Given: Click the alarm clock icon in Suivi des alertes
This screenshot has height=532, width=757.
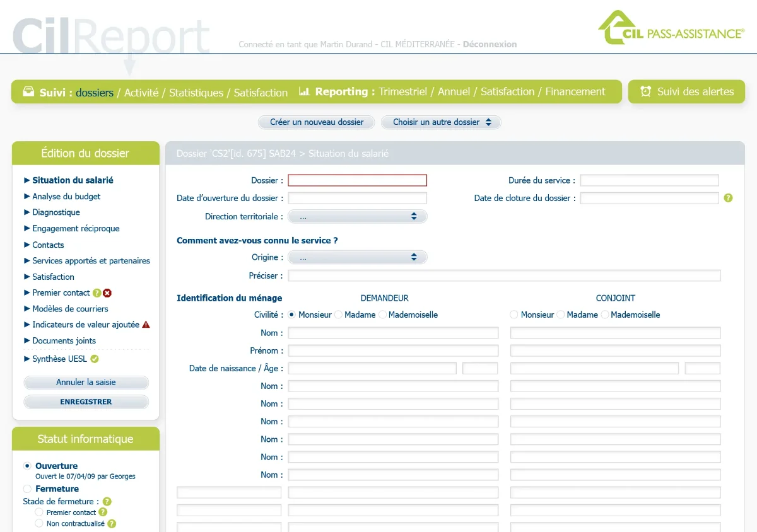Looking at the screenshot, I should pos(645,91).
